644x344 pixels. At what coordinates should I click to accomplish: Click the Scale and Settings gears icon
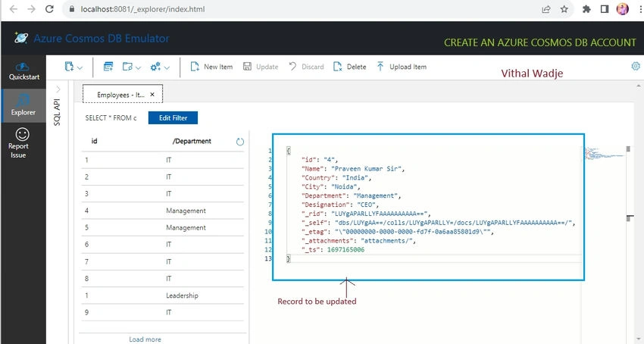pyautogui.click(x=155, y=67)
